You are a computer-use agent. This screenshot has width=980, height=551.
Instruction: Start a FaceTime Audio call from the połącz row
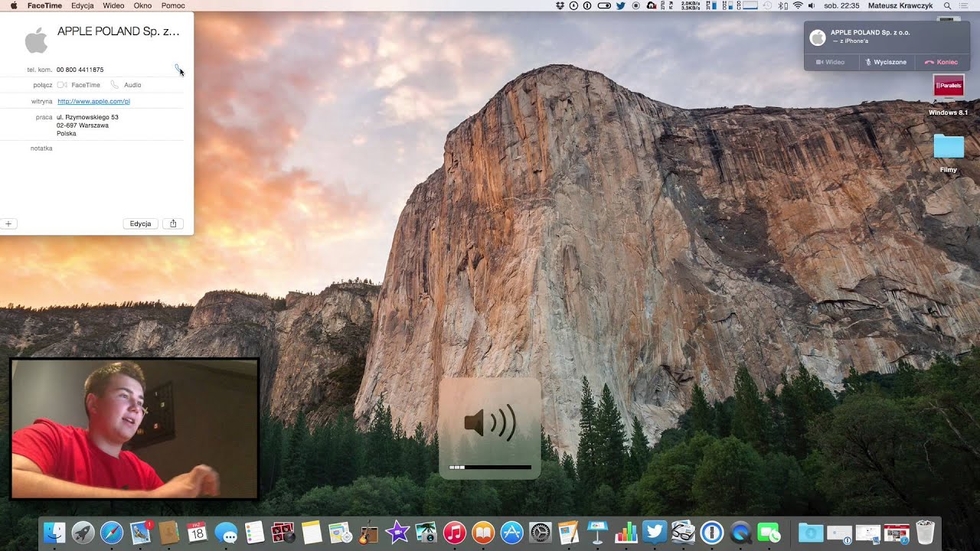[126, 85]
